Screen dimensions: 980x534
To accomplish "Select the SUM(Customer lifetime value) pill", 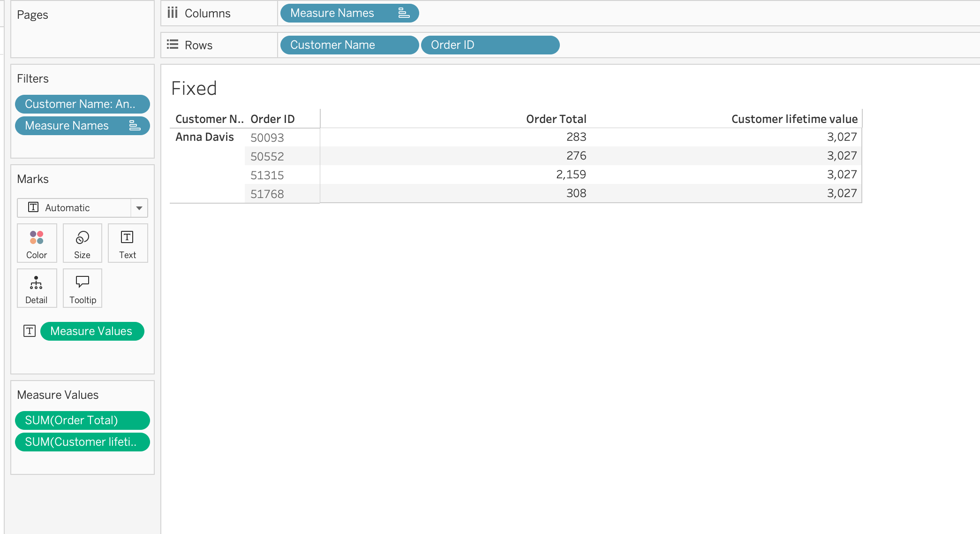I will tap(82, 442).
